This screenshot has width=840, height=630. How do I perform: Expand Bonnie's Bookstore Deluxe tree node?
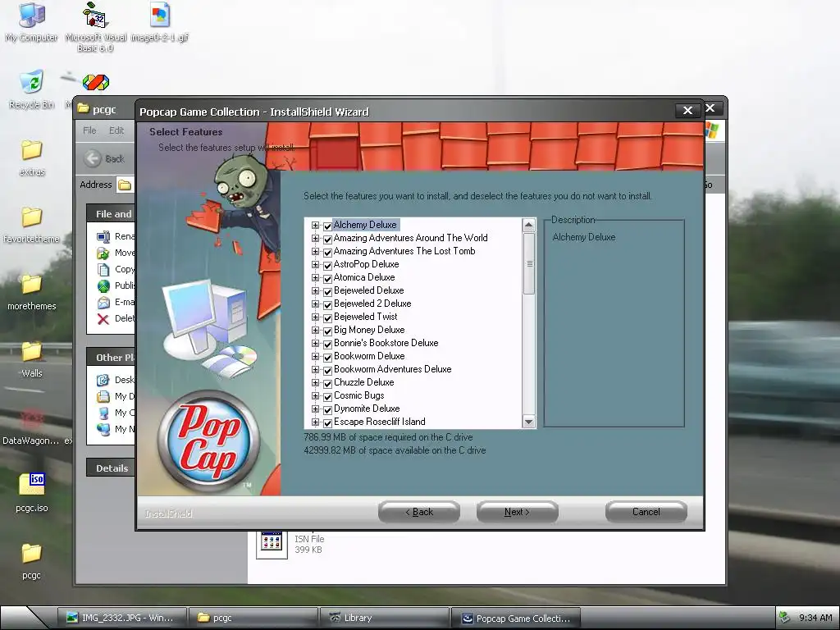pos(315,344)
